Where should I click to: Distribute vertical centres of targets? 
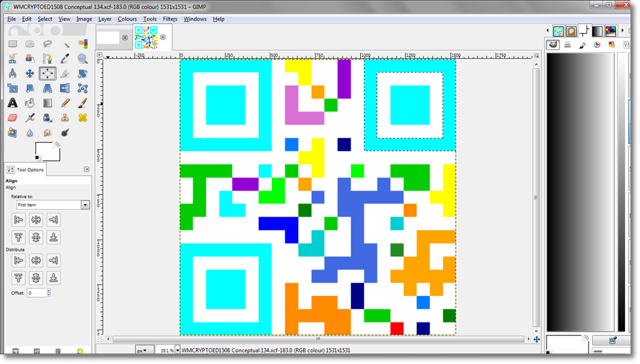pos(36,278)
